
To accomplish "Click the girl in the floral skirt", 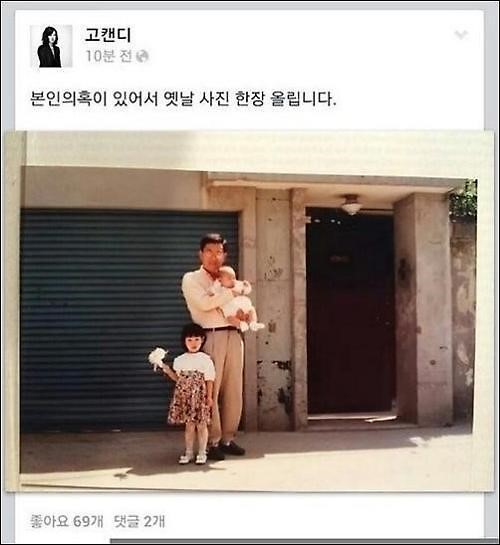I will tap(191, 393).
